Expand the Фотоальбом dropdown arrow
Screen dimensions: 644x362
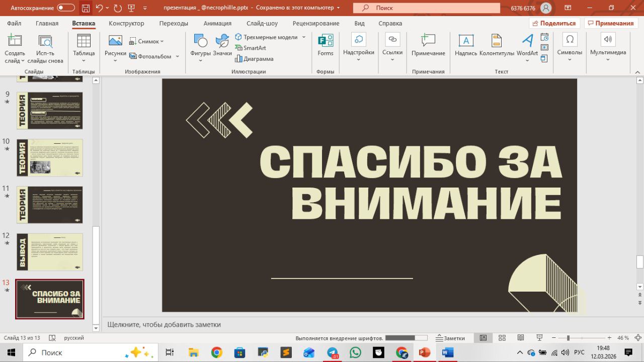point(178,56)
